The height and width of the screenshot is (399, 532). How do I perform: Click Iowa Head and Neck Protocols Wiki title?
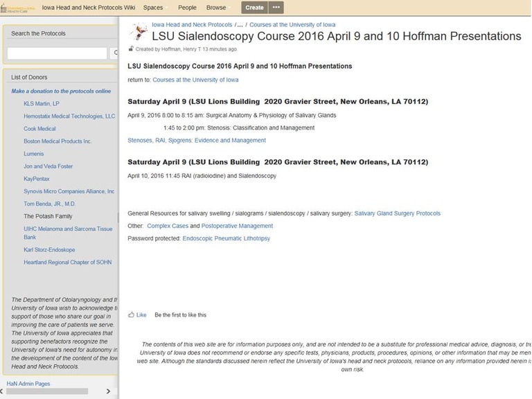89,8
